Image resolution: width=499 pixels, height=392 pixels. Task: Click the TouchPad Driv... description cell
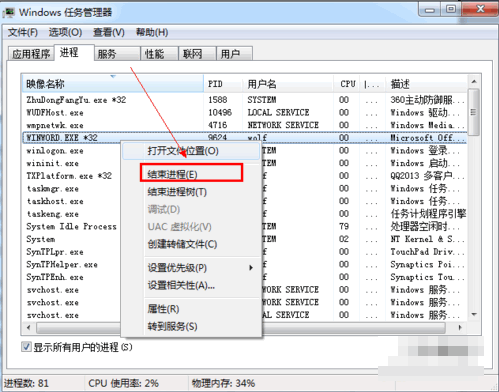click(x=427, y=252)
